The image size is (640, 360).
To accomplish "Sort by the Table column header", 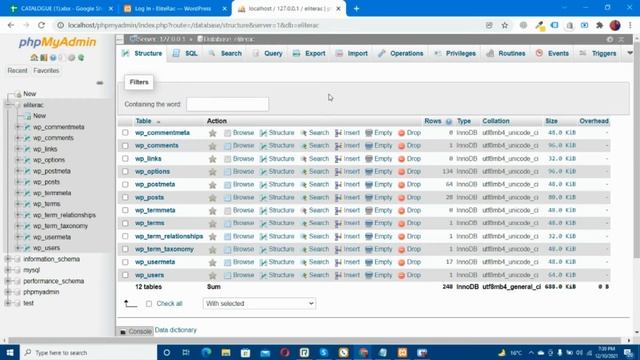I will [x=143, y=121].
